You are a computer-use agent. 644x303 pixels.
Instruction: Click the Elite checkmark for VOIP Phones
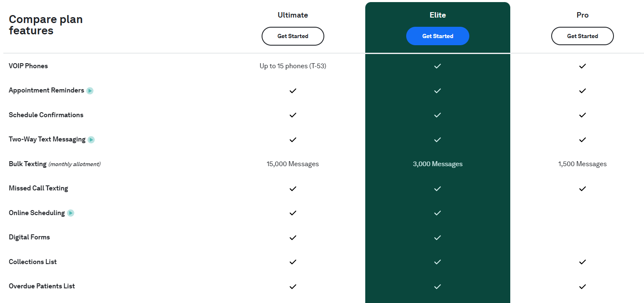438,66
